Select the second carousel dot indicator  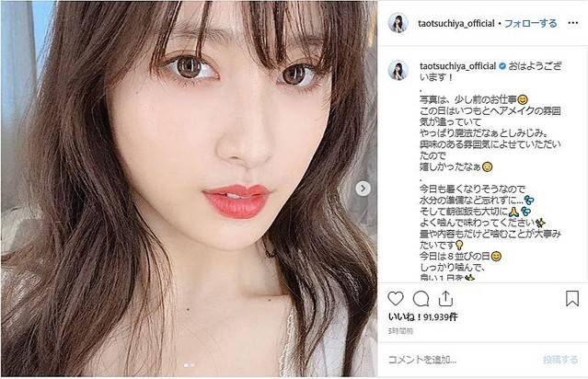tap(192, 365)
